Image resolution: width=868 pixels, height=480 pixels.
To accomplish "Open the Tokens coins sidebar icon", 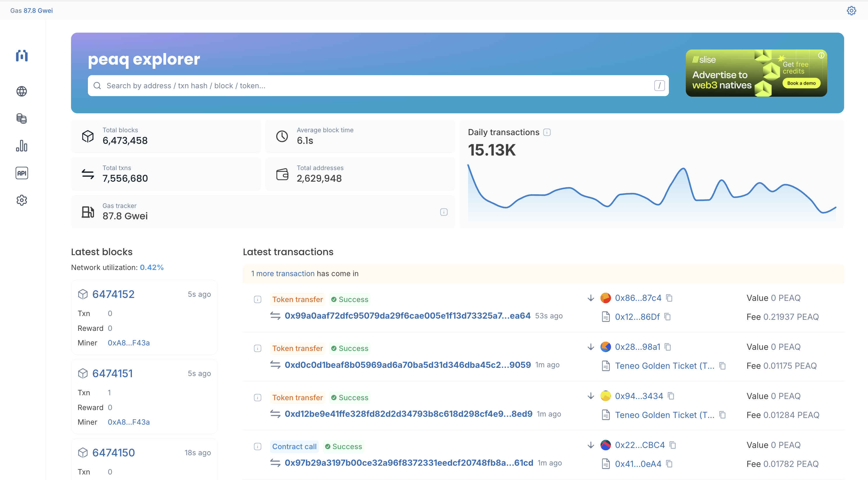I will 22,119.
